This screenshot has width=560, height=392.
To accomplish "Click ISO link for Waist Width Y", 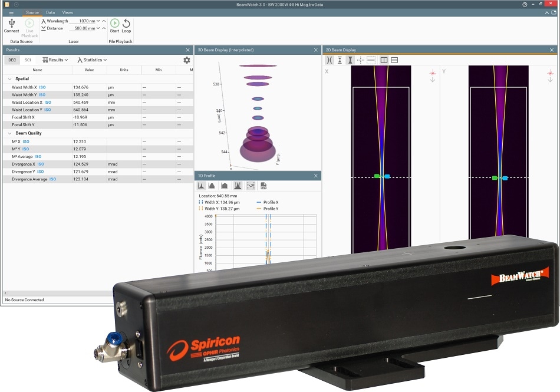I will point(42,94).
